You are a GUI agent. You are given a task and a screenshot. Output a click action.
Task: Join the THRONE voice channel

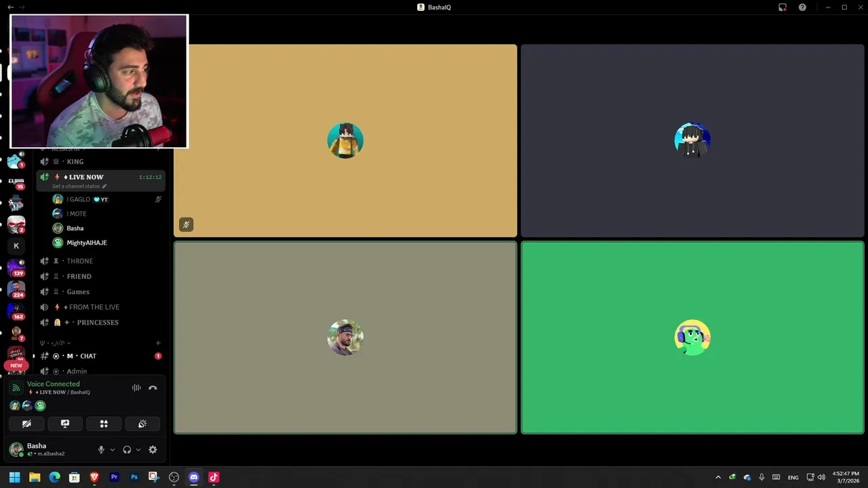100,261
